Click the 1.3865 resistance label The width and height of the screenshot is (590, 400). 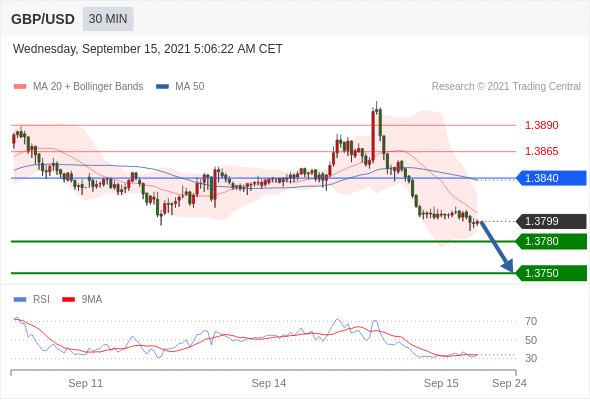click(x=541, y=151)
